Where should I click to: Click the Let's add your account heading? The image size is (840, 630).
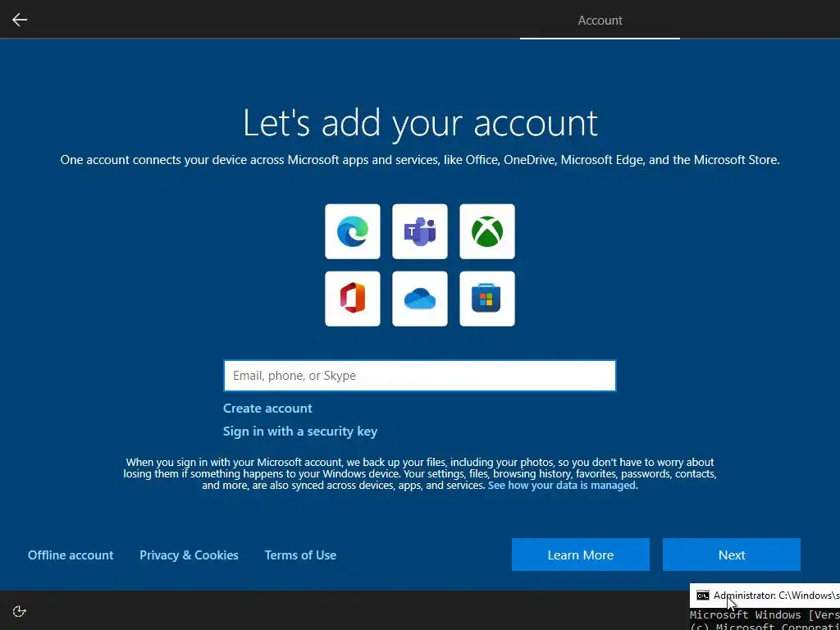(420, 123)
